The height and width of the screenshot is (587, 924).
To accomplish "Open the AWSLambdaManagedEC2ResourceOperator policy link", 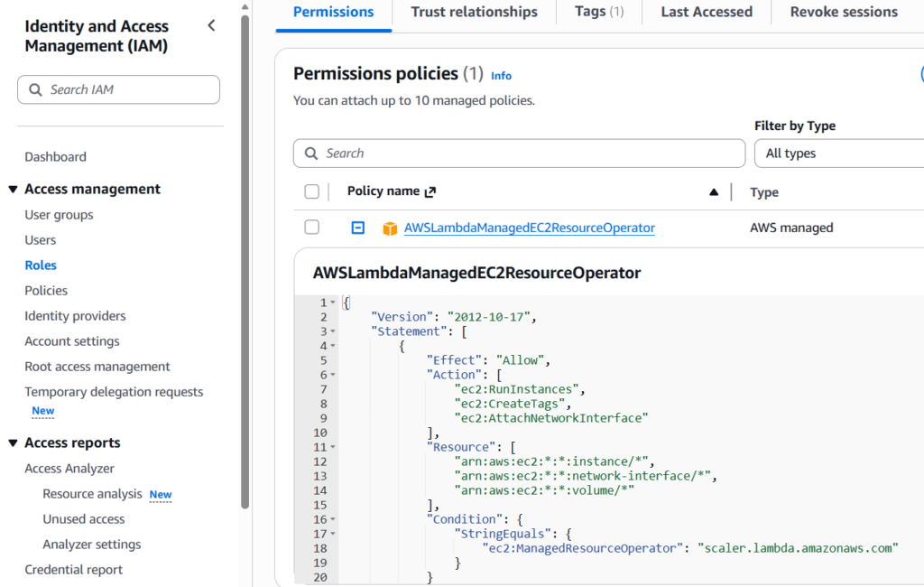I will click(x=529, y=228).
